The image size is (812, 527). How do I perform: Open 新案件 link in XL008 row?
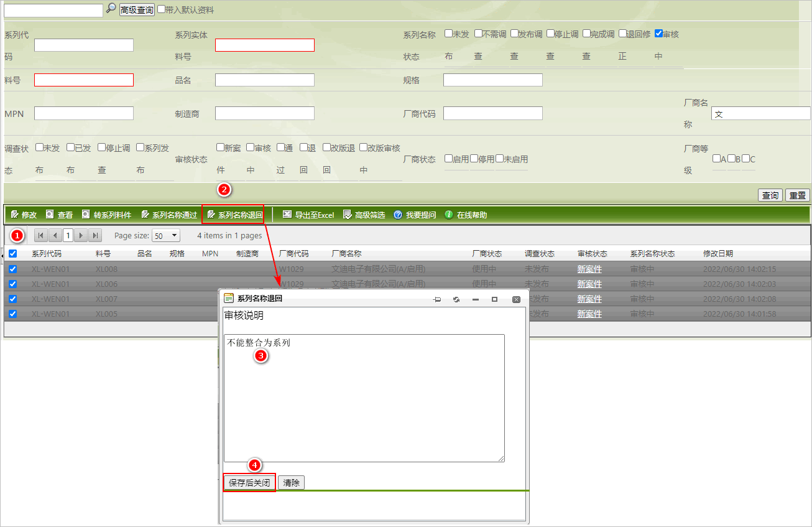coord(589,269)
